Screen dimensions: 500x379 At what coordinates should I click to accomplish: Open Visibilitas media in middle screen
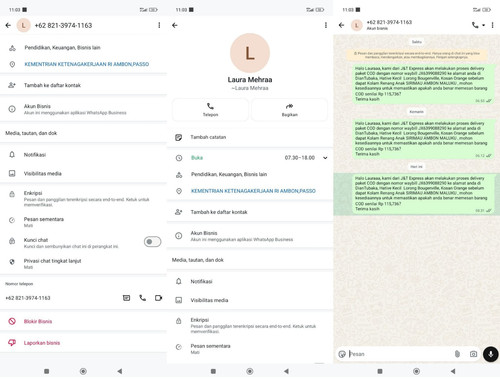(x=250, y=300)
